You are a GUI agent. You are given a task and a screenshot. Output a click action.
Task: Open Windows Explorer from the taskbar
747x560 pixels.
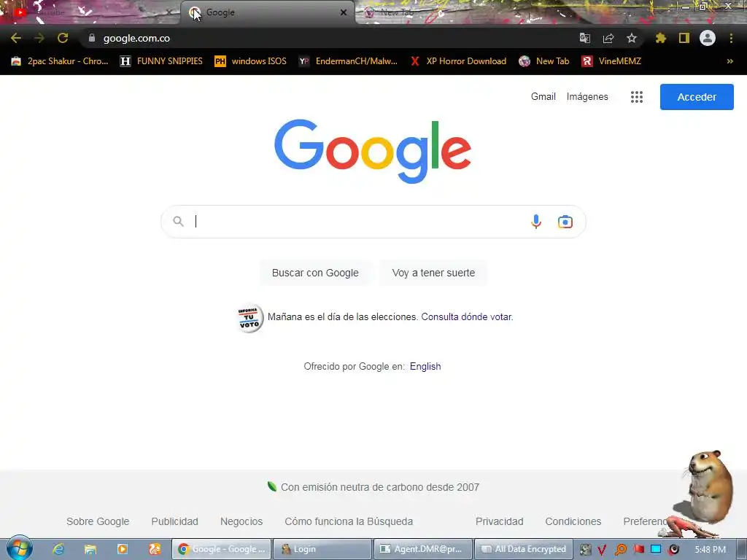pos(90,549)
